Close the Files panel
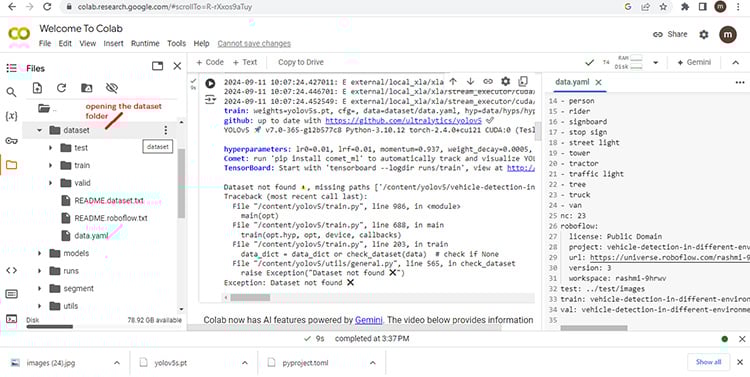750x377 pixels. 177,66
